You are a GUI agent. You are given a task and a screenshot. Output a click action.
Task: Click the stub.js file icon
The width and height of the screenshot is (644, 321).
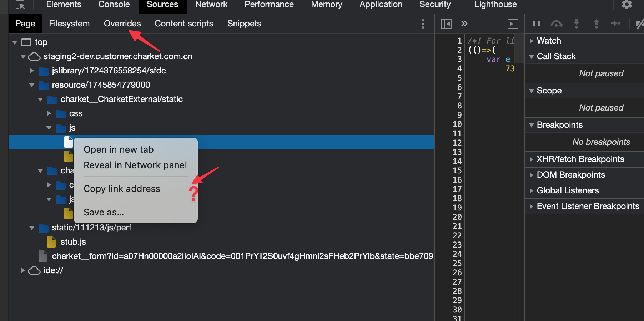click(51, 242)
